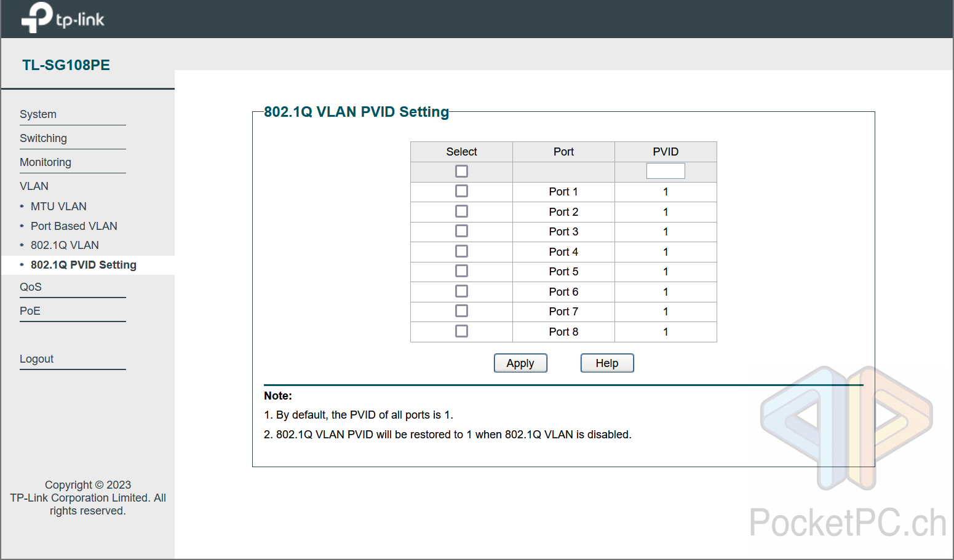Click the 'Port 5' cell
Image resolution: width=954 pixels, height=560 pixels.
pyautogui.click(x=563, y=272)
